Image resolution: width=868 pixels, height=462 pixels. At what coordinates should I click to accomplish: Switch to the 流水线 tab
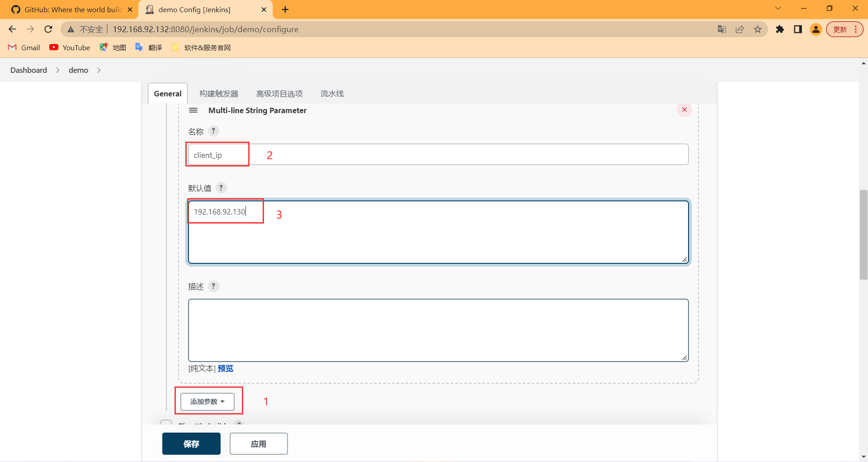point(332,94)
